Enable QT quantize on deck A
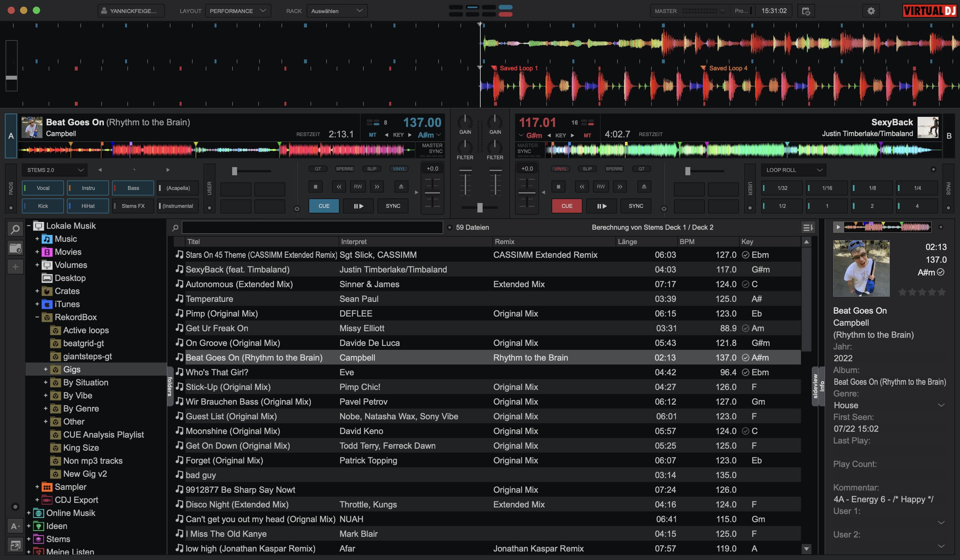Viewport: 960px width, 560px height. click(318, 169)
